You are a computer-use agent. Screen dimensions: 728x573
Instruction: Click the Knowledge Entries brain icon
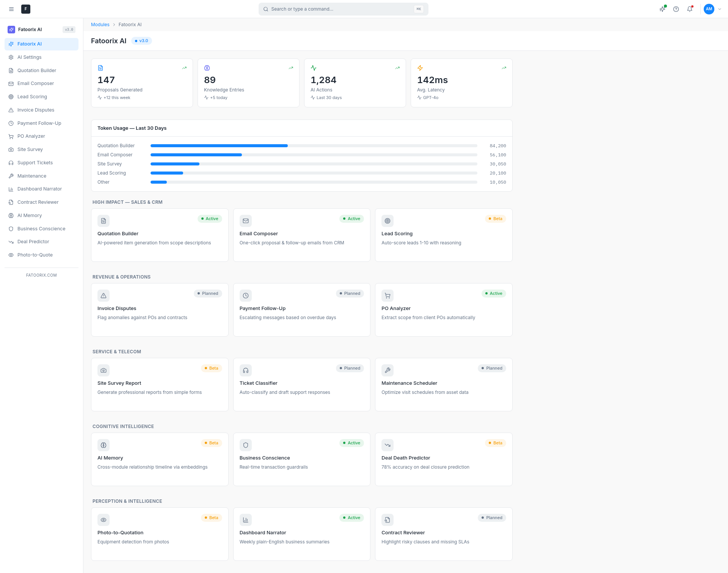207,68
